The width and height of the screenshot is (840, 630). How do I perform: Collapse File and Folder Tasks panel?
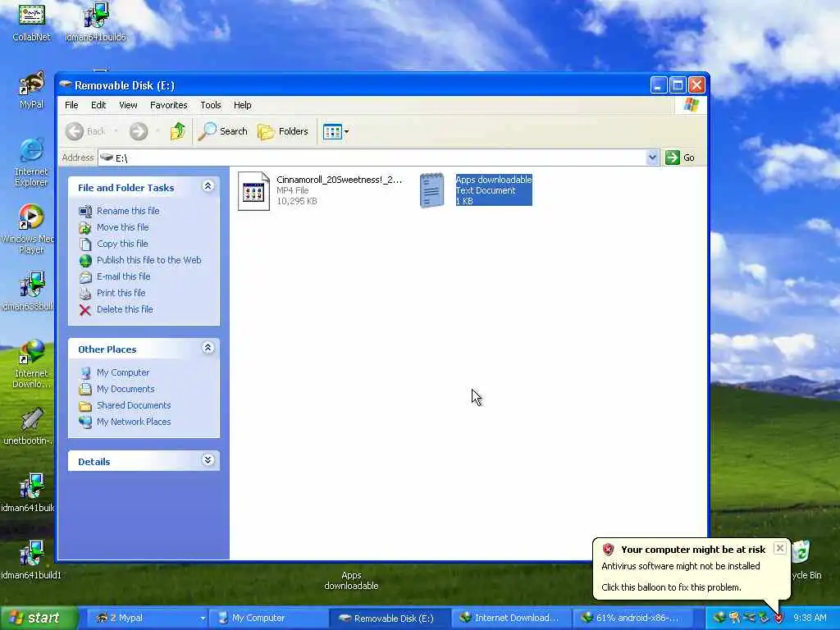pos(208,186)
